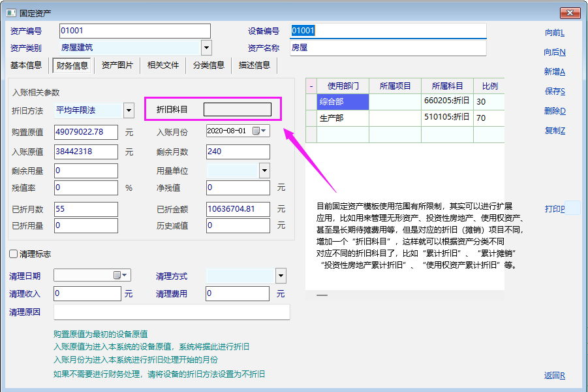
Task: Click 返回R to go back
Action: (x=554, y=376)
